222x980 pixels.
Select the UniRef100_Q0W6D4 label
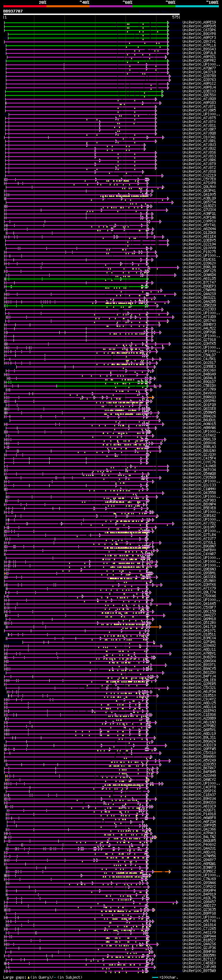pos(199,275)
